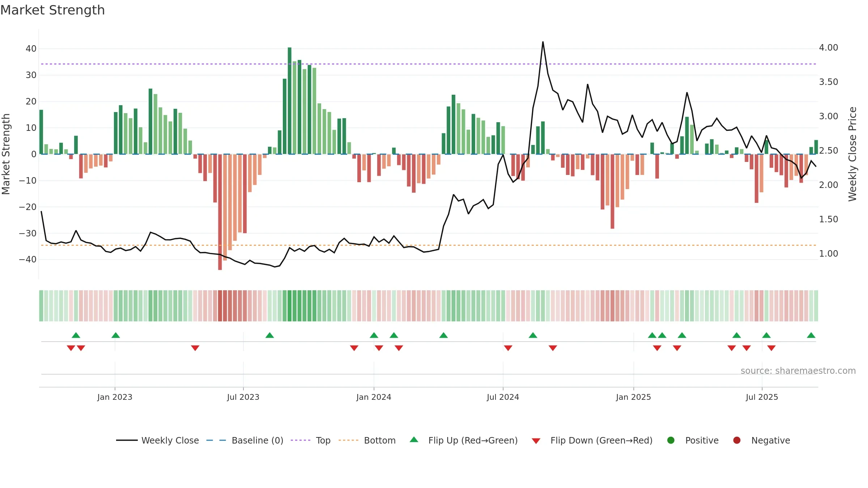This screenshot has width=868, height=488.
Task: Click the red Negative circle in the legend
Action: (x=737, y=440)
